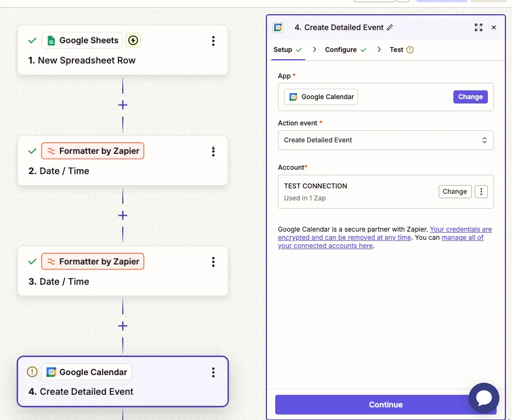Click the chevron between Configure and Test
Image resolution: width=512 pixels, height=420 pixels.
point(379,50)
